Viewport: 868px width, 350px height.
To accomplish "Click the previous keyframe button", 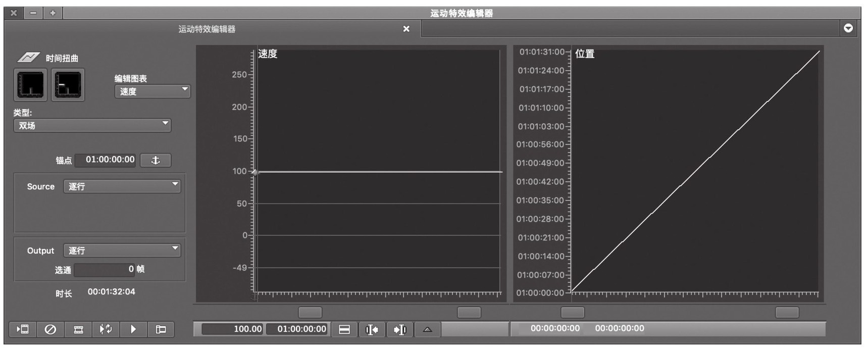I will 372,330.
